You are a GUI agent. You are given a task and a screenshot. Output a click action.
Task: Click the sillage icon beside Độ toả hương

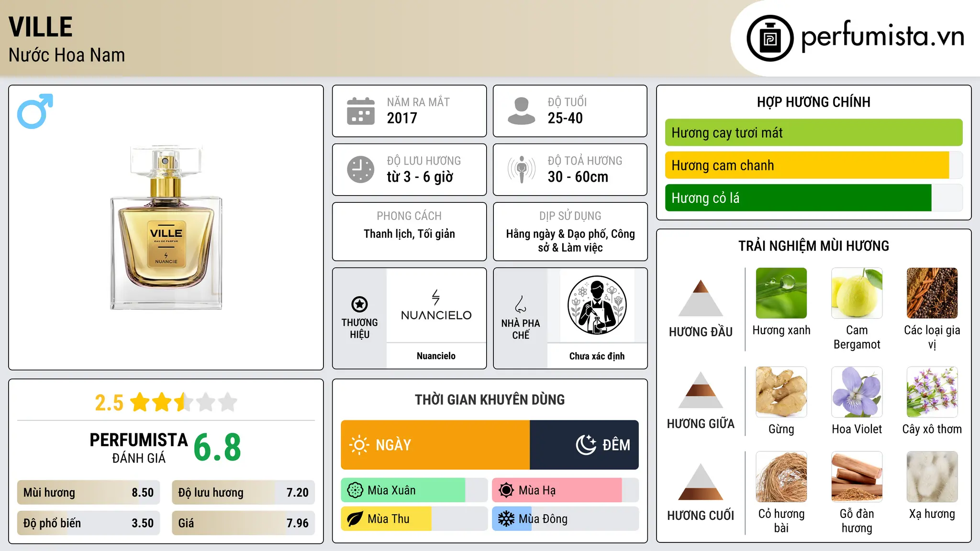[521, 169]
